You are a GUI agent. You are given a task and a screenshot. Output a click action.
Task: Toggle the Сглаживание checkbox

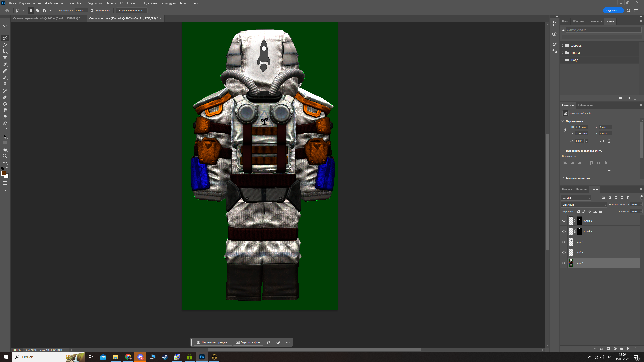click(92, 11)
